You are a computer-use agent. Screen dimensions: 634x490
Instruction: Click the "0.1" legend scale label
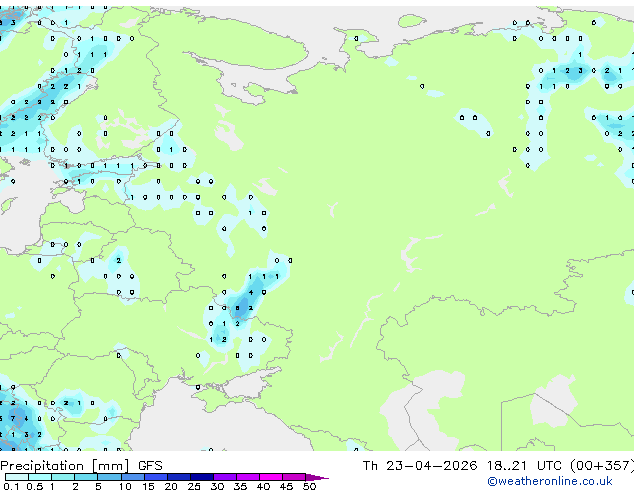(11, 486)
